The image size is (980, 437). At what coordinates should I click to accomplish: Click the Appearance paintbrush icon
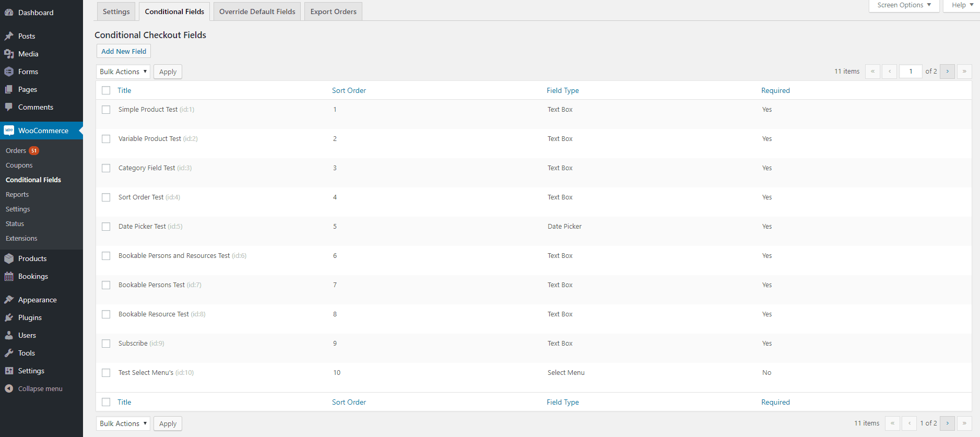coord(9,300)
